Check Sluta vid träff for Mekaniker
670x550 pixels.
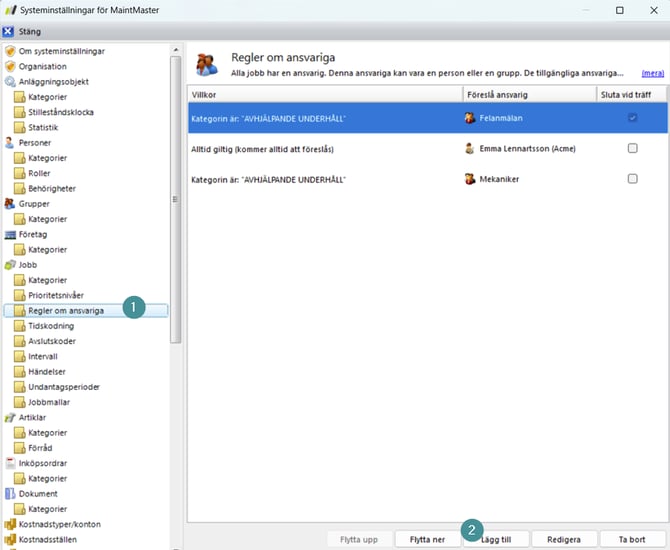click(632, 179)
